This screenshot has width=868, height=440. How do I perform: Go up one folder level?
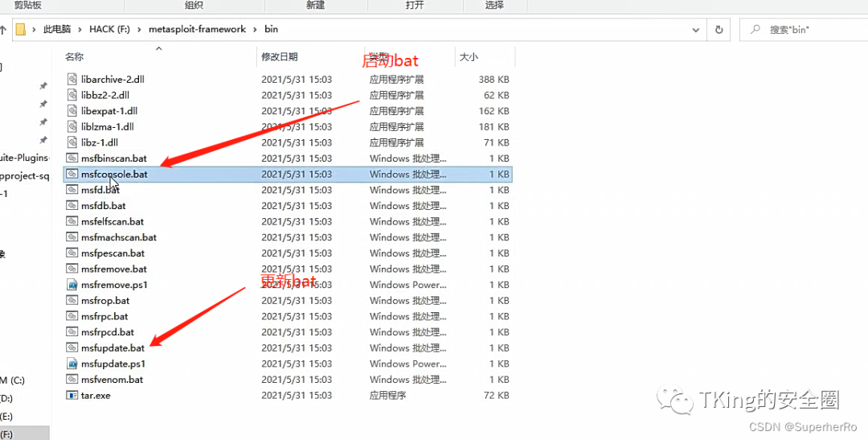click(x=2, y=30)
